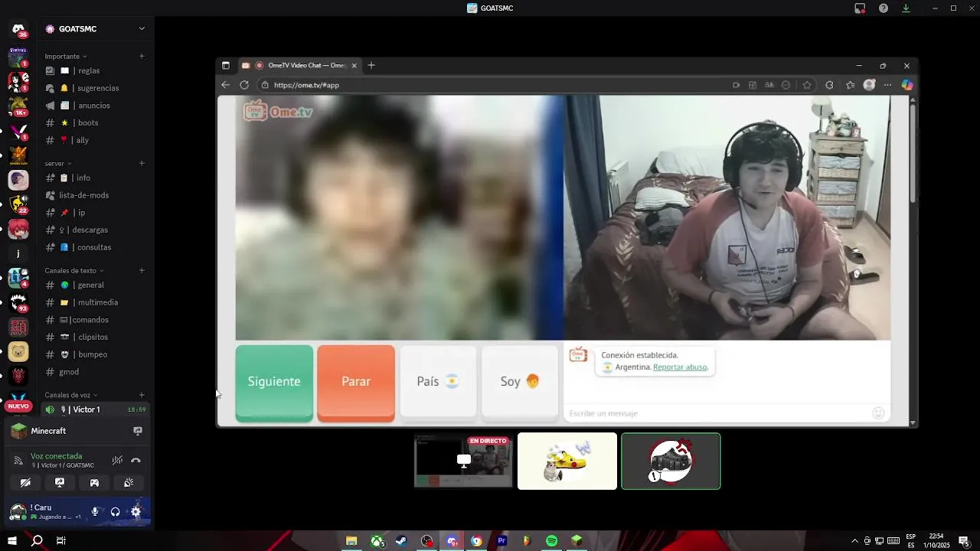Open the ally channel
Viewport: 980px width, 551px height.
[96, 140]
